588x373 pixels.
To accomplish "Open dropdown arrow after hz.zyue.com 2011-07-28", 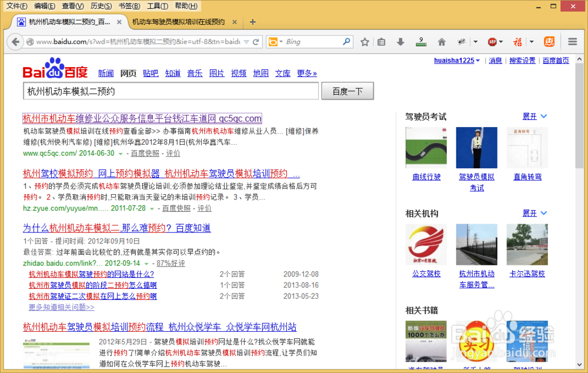I will point(152,209).
